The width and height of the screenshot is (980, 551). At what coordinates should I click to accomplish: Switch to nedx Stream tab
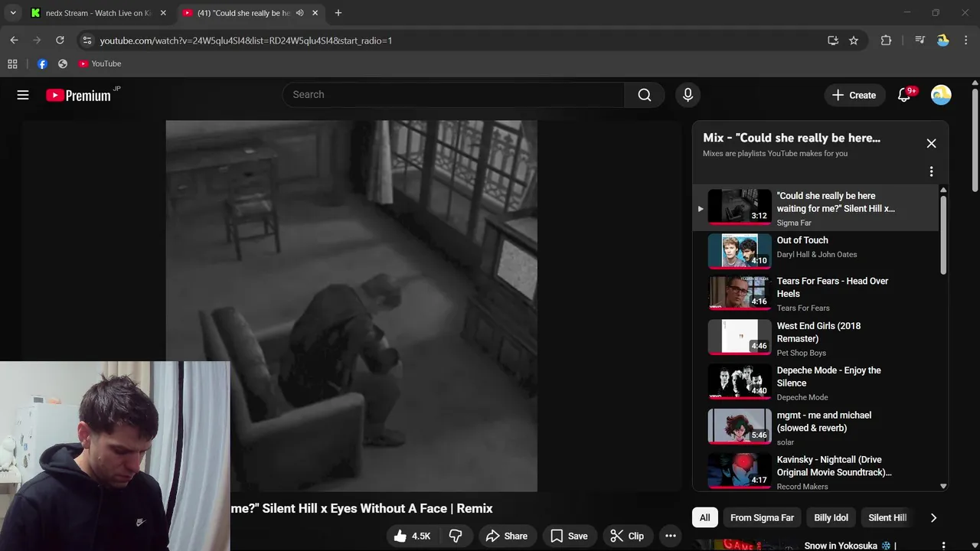99,13
